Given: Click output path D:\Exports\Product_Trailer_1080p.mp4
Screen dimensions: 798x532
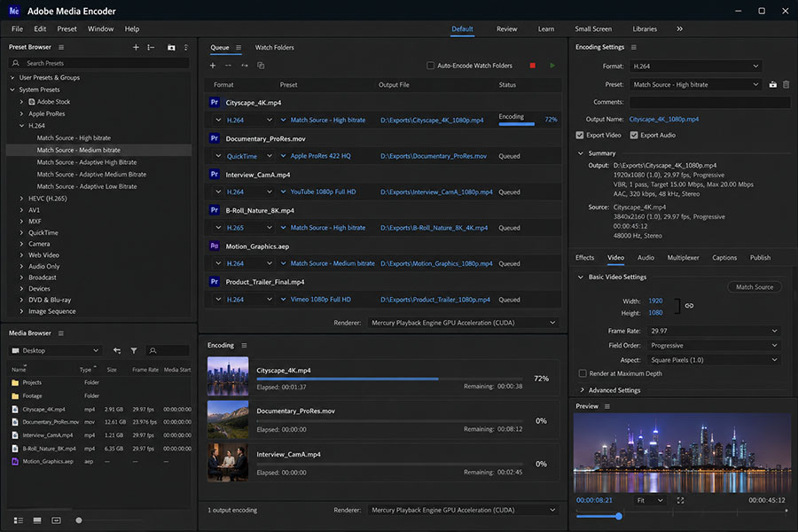Looking at the screenshot, I should coord(435,300).
